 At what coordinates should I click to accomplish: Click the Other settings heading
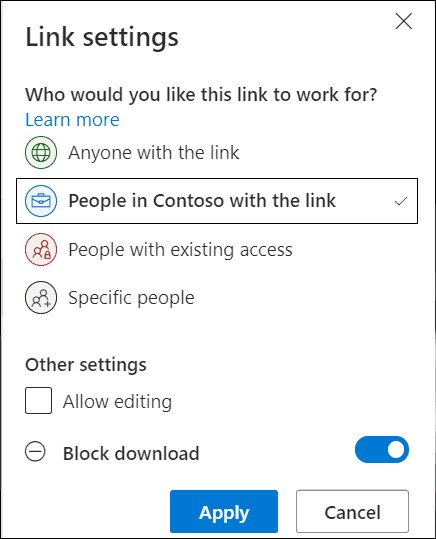coord(86,365)
